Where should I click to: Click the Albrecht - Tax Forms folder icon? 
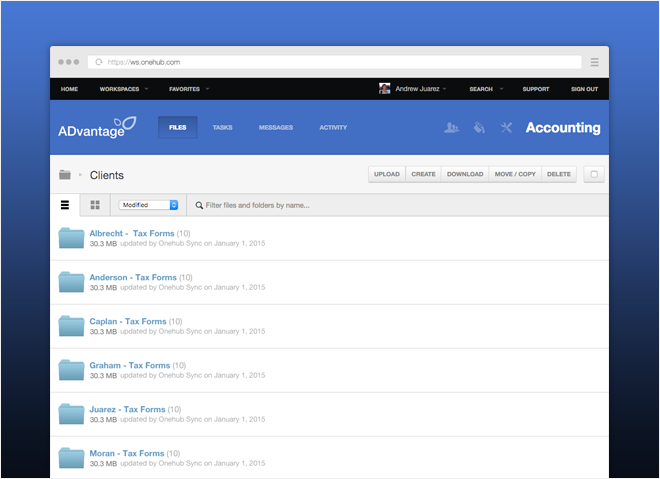coord(71,238)
